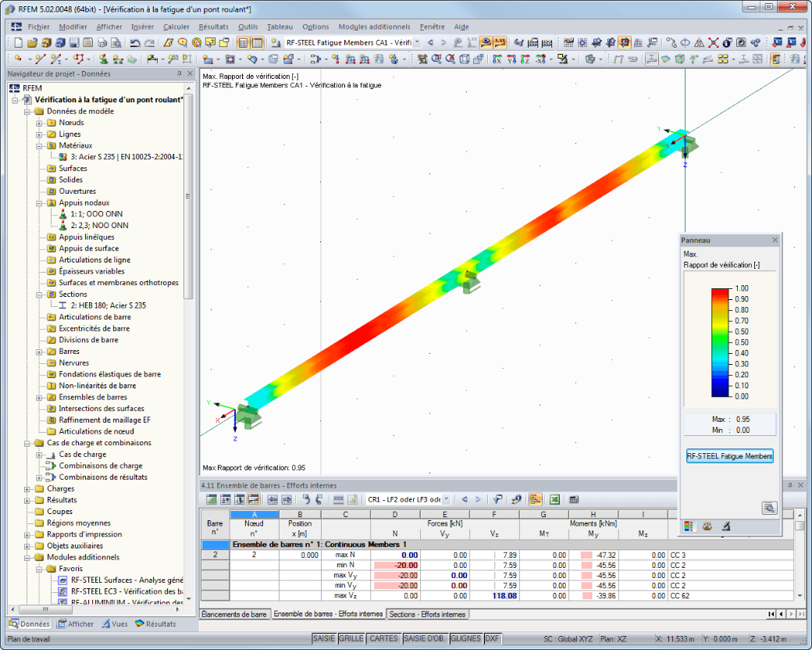This screenshot has width=812, height=650.
Task: Toggle GRILLE in the status bar
Action: click(x=351, y=638)
